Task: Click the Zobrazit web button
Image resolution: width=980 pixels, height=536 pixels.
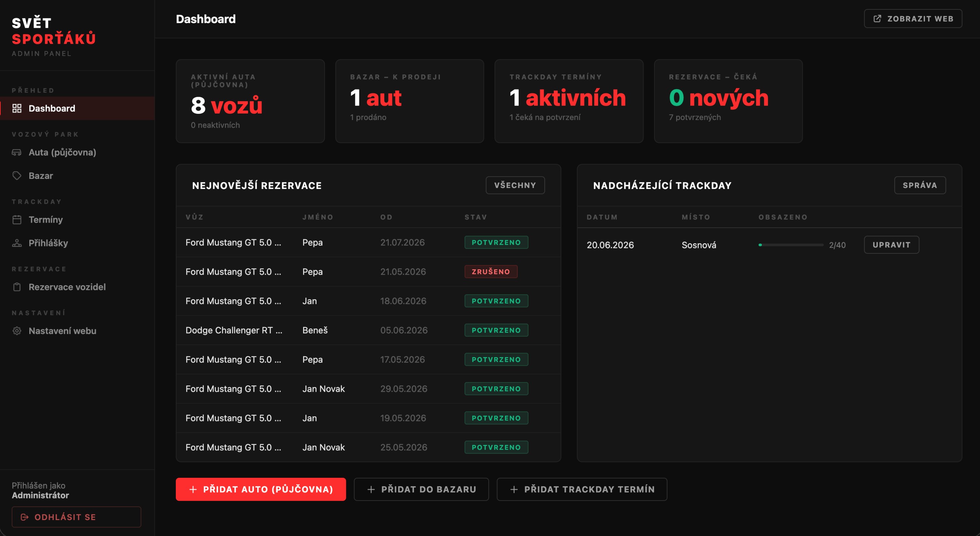Action: 913,19
